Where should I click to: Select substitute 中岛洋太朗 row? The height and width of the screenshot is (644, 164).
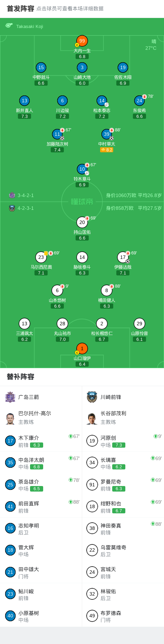41,463
